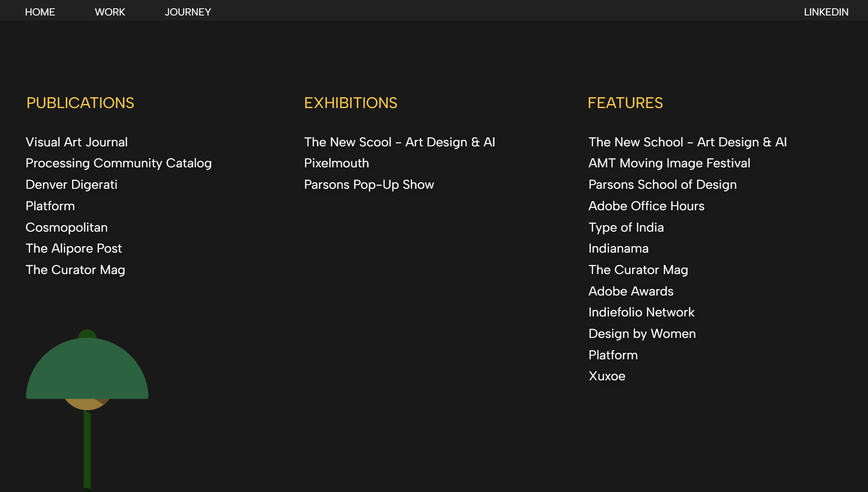Visit the Indiefolio Network feature
Viewport: 868px width, 492px height.
click(641, 312)
